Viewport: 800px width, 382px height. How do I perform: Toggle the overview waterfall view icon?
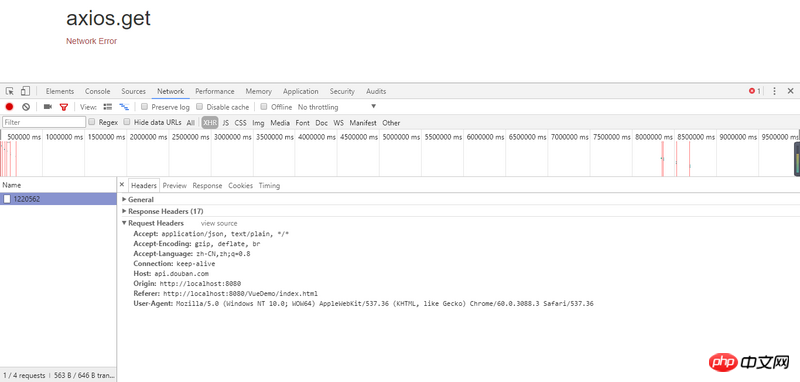pos(124,107)
